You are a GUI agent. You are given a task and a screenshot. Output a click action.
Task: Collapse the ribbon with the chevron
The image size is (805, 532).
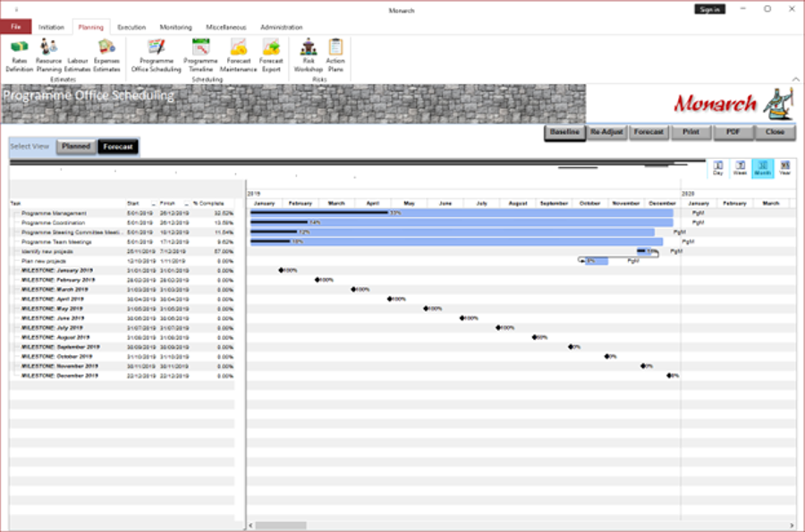tap(795, 79)
